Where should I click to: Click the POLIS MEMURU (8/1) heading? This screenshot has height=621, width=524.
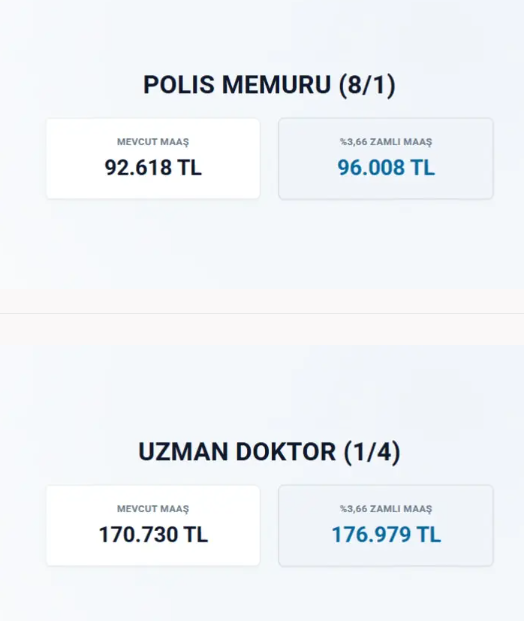point(269,85)
